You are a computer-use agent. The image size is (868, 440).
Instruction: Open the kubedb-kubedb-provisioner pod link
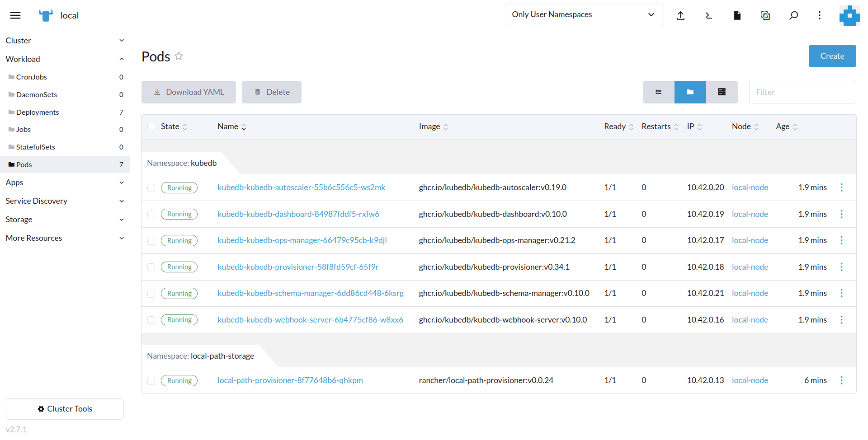298,267
